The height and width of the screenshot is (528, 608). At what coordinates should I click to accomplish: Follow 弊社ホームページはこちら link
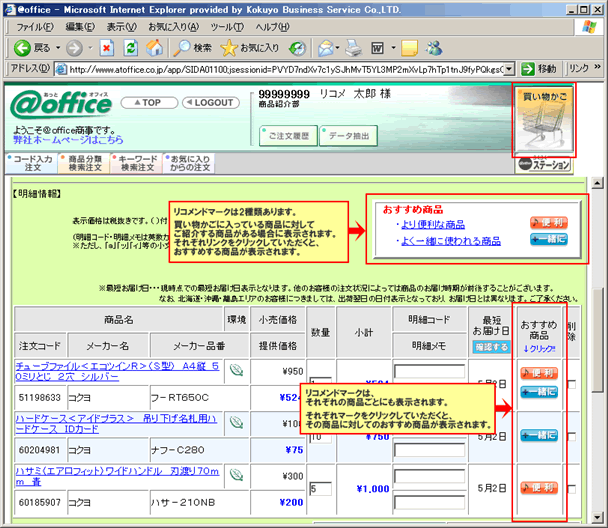click(68, 140)
